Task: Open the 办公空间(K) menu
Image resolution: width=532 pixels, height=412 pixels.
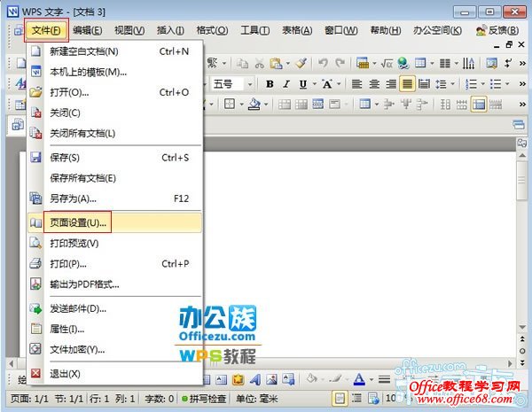Action: [437, 30]
